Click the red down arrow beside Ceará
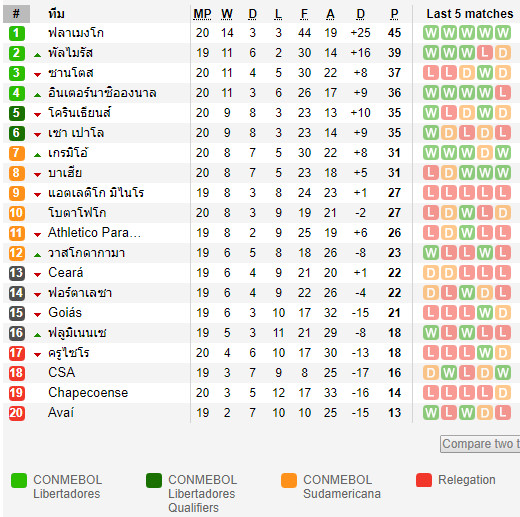This screenshot has width=520, height=517. click(37, 275)
